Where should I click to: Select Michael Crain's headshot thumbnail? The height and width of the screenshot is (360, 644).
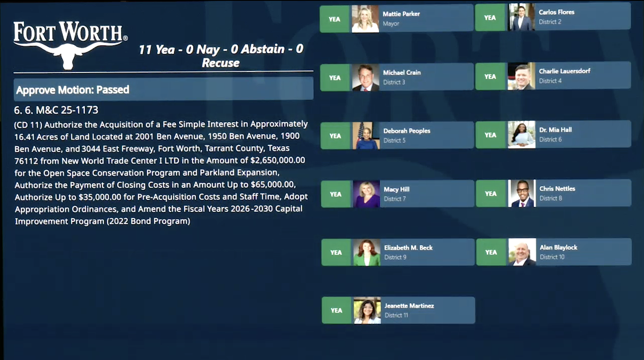[x=366, y=77]
